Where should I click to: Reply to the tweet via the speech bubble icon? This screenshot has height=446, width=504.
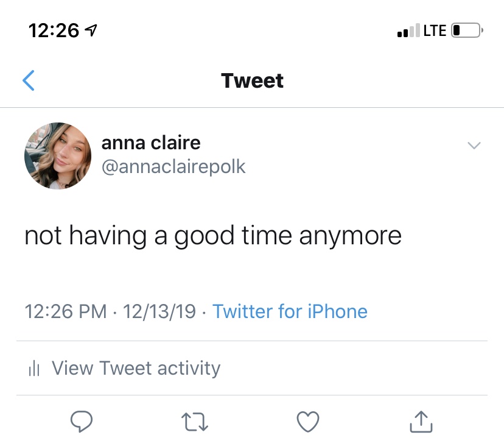tap(82, 421)
